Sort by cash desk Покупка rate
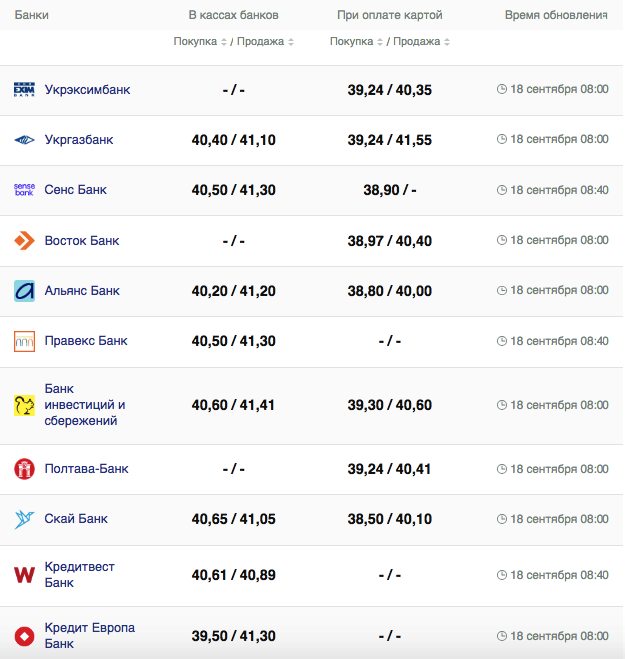 [x=201, y=42]
